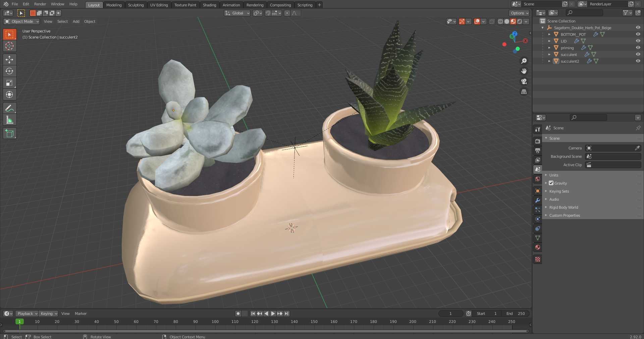Open View Layer properties tab
The height and width of the screenshot is (339, 644).
tap(538, 160)
